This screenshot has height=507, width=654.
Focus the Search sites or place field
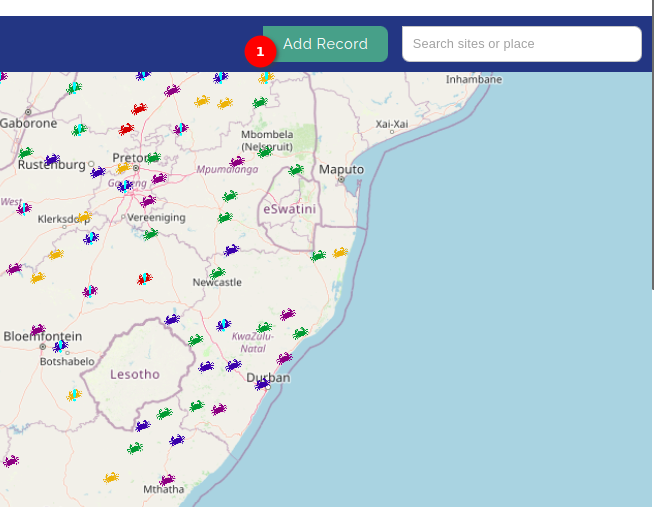521,44
